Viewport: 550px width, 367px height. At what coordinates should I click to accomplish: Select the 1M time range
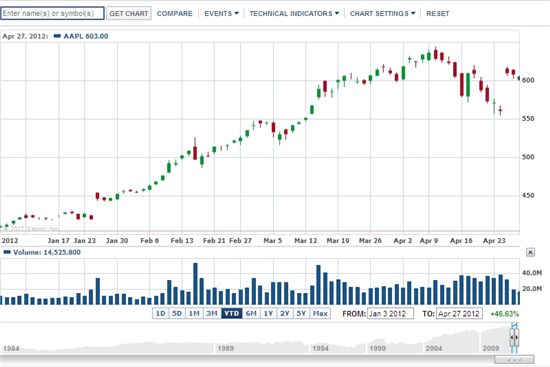(194, 313)
